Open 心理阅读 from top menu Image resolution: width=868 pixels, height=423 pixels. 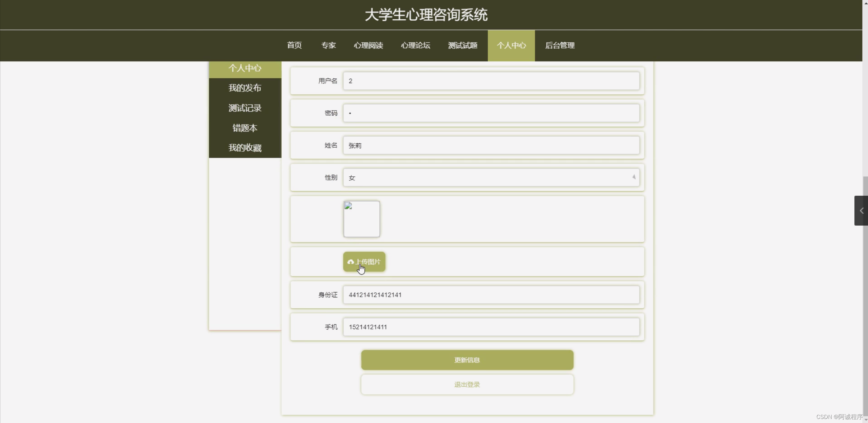(x=368, y=45)
